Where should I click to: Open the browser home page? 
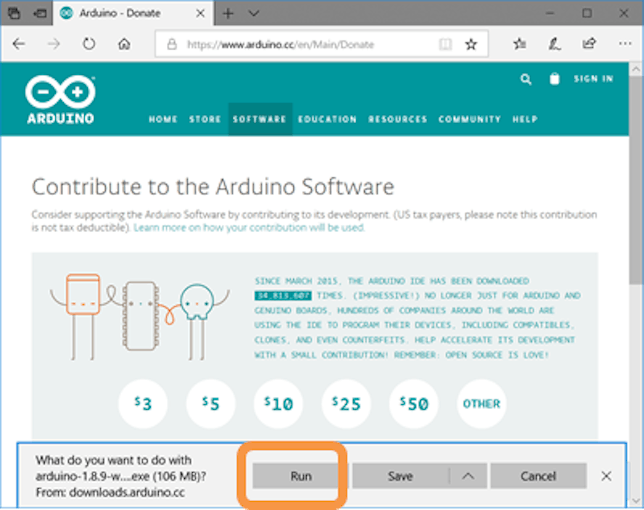pyautogui.click(x=124, y=44)
